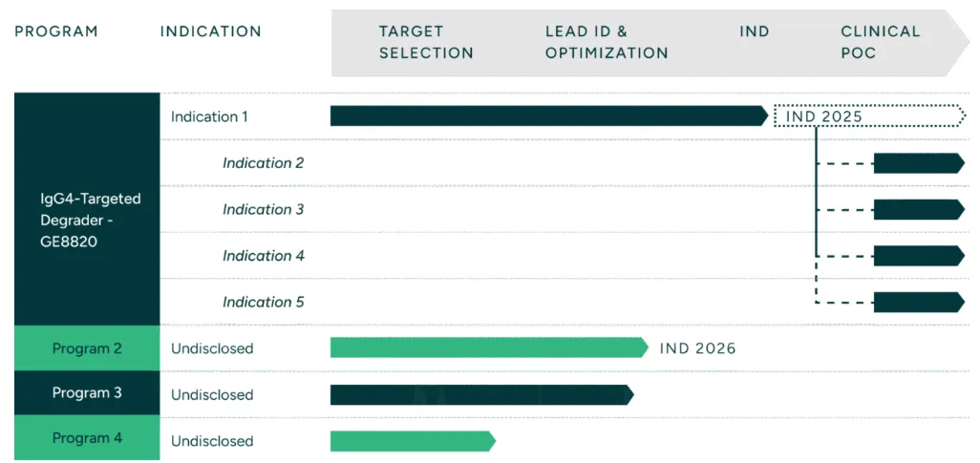Select Indication 3 row label
980x463 pixels.
pyautogui.click(x=263, y=209)
